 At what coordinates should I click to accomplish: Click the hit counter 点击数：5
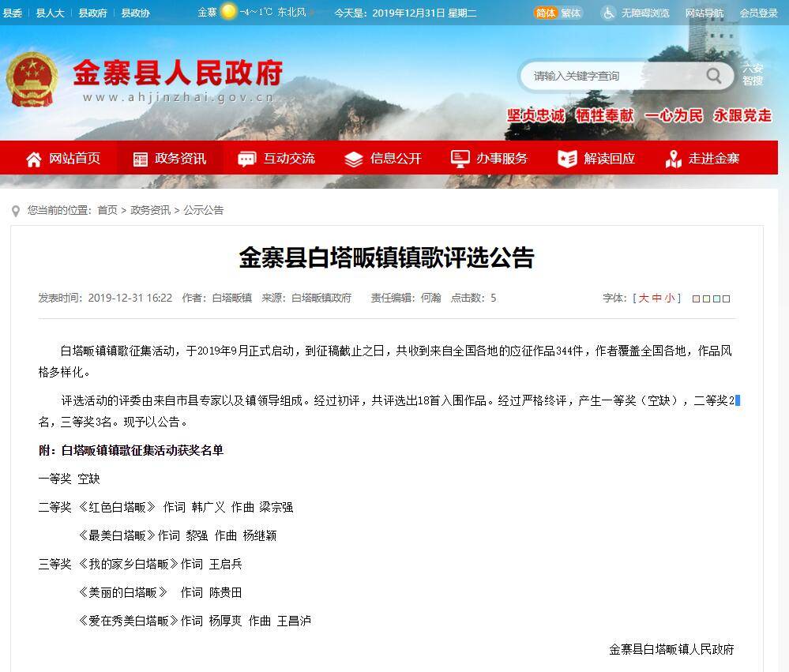(473, 298)
